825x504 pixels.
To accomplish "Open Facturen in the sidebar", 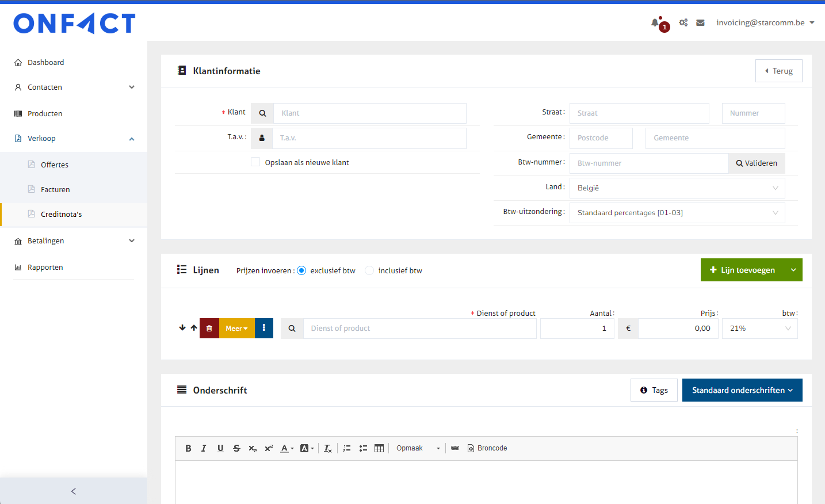I will click(x=55, y=189).
